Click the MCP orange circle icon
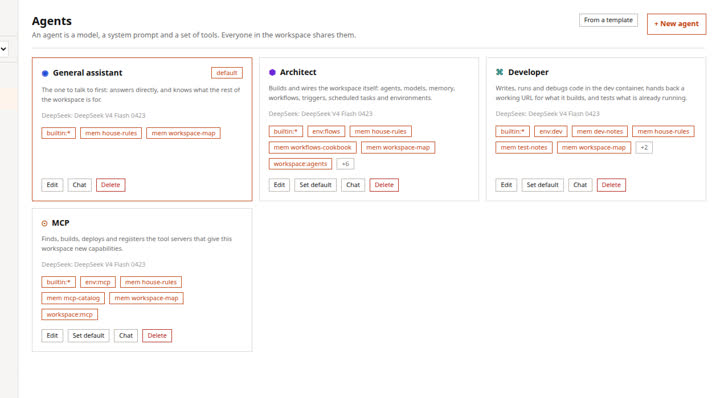Image resolution: width=720 pixels, height=398 pixels. (x=45, y=223)
